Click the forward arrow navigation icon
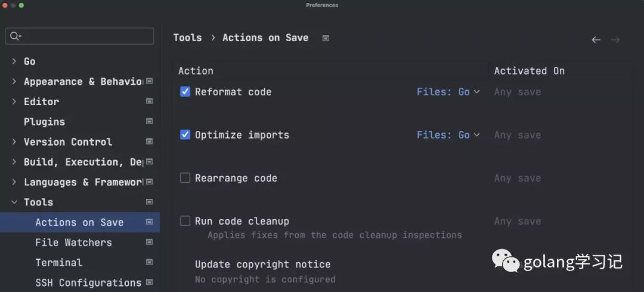The width and height of the screenshot is (644, 292). click(x=615, y=40)
